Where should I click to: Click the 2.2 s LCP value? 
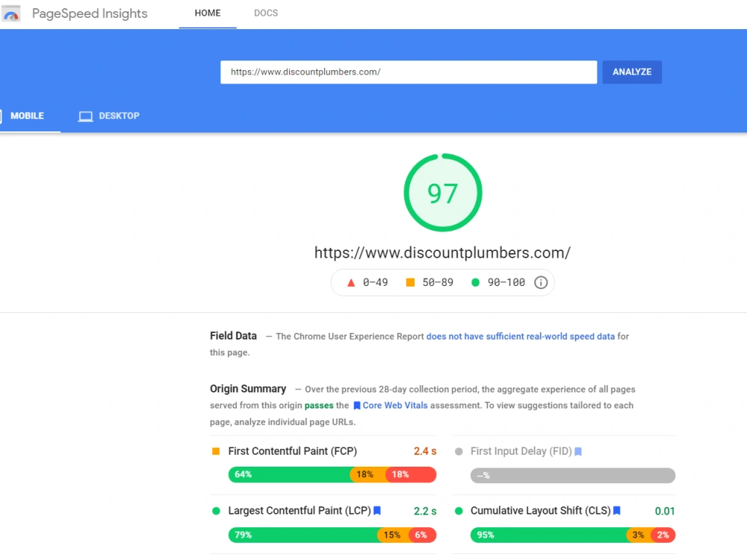[425, 511]
